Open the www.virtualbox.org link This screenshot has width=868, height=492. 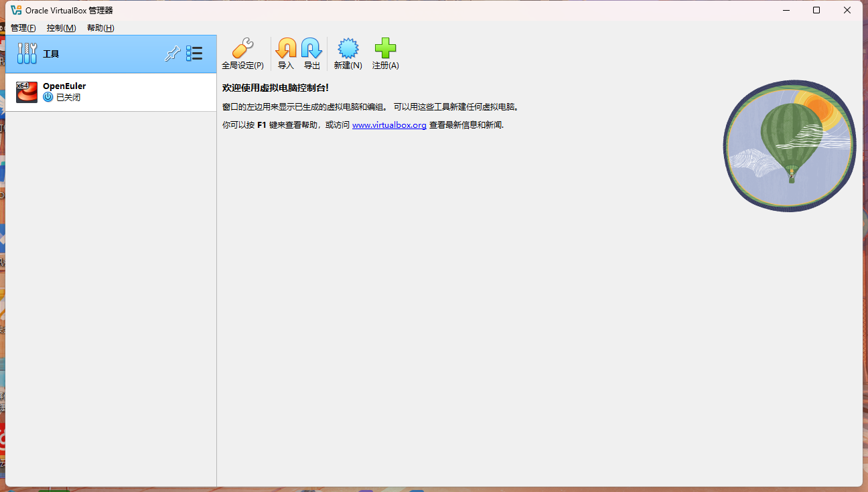[x=389, y=125]
